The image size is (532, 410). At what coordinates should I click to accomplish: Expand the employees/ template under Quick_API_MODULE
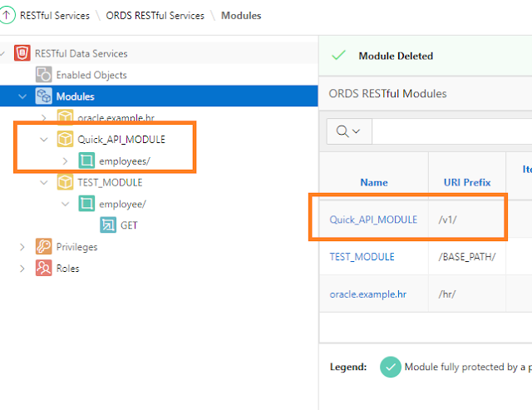pyautogui.click(x=65, y=161)
